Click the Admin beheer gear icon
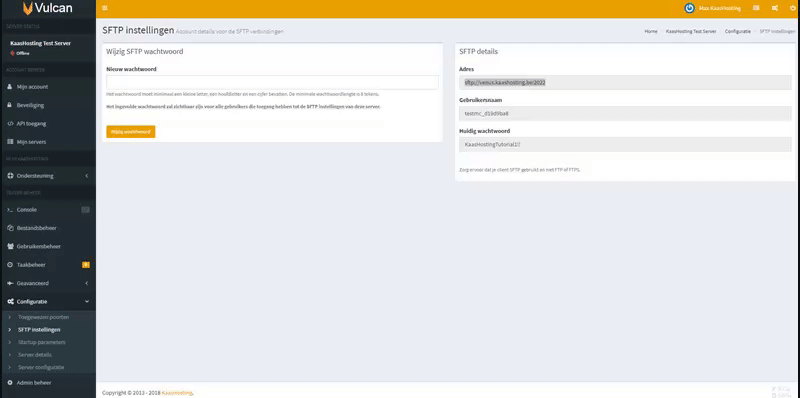Screen dimensions: 800x398 (10, 382)
